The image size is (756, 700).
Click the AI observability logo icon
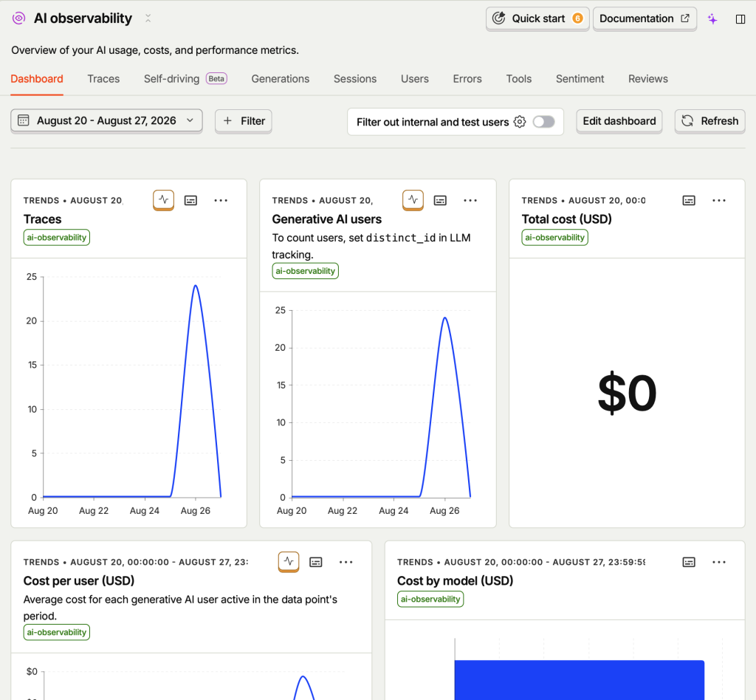tap(18, 18)
